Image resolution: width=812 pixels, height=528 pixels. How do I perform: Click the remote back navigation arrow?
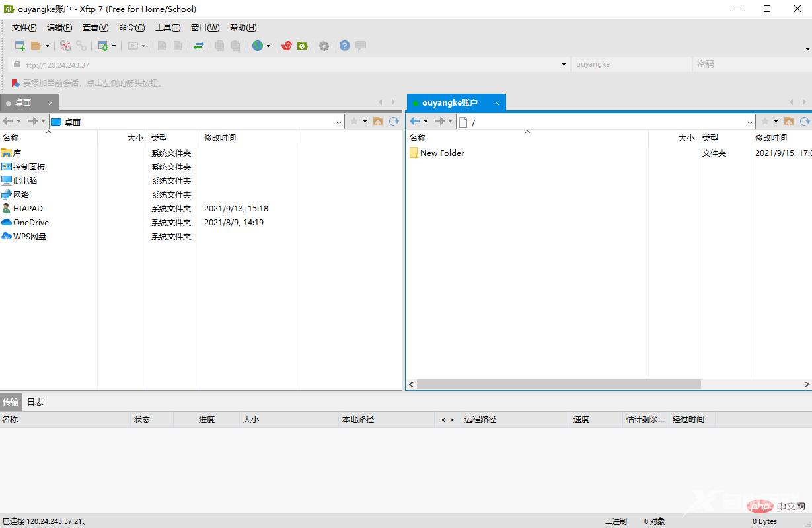click(416, 122)
